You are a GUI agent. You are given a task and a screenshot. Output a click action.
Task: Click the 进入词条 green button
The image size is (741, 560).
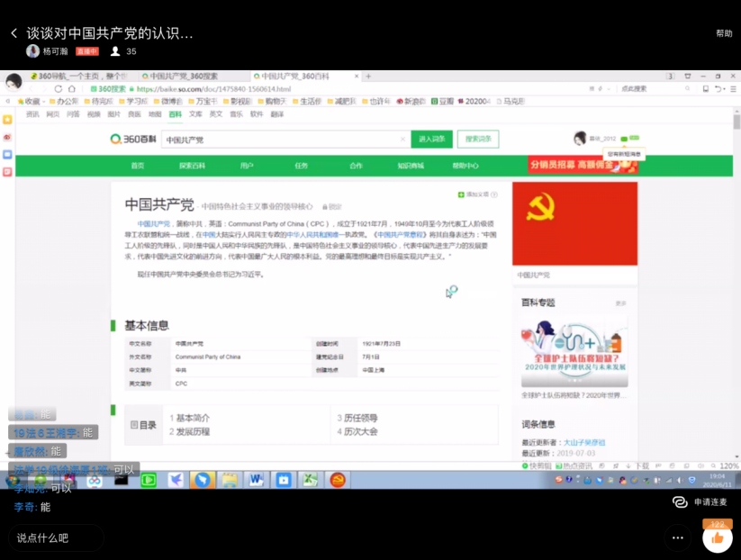click(431, 140)
